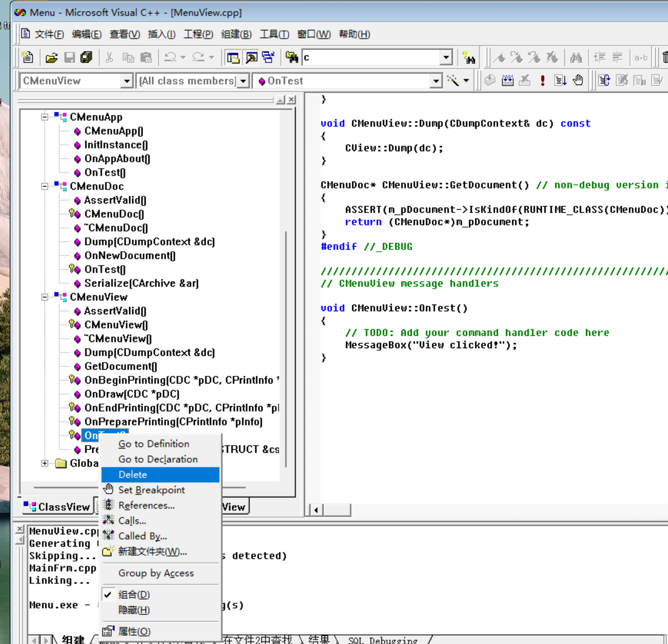668x644 pixels.
Task: Toggle breakpoint with the hand icon
Action: (578, 80)
